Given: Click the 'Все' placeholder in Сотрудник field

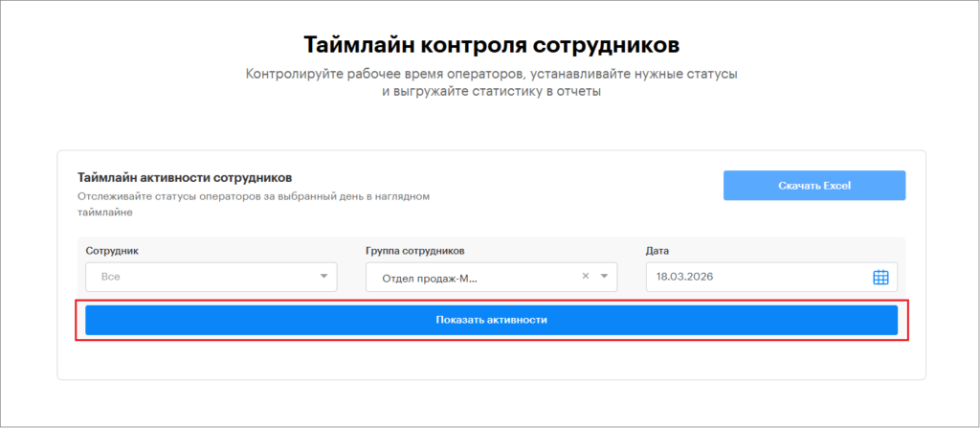Looking at the screenshot, I should [110, 277].
